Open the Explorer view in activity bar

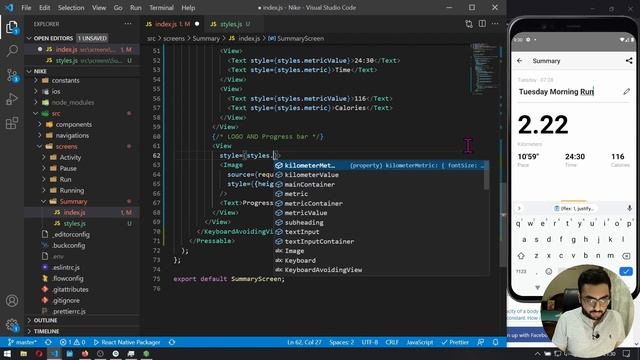pyautogui.click(x=12, y=27)
